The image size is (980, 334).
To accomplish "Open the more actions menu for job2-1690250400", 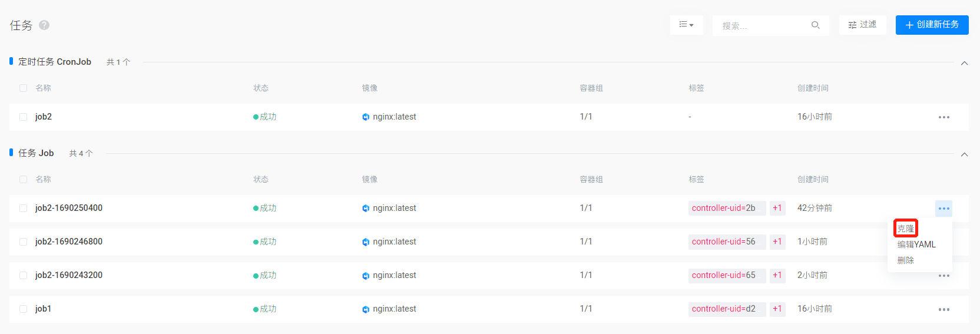I will tap(943, 209).
